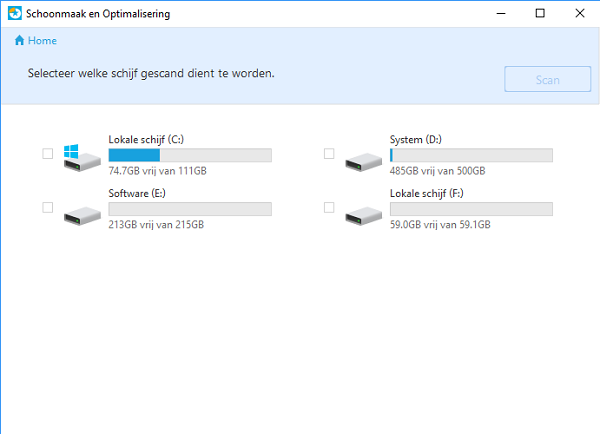Click the System (D:) usage bar
This screenshot has width=600, height=434.
point(471,155)
